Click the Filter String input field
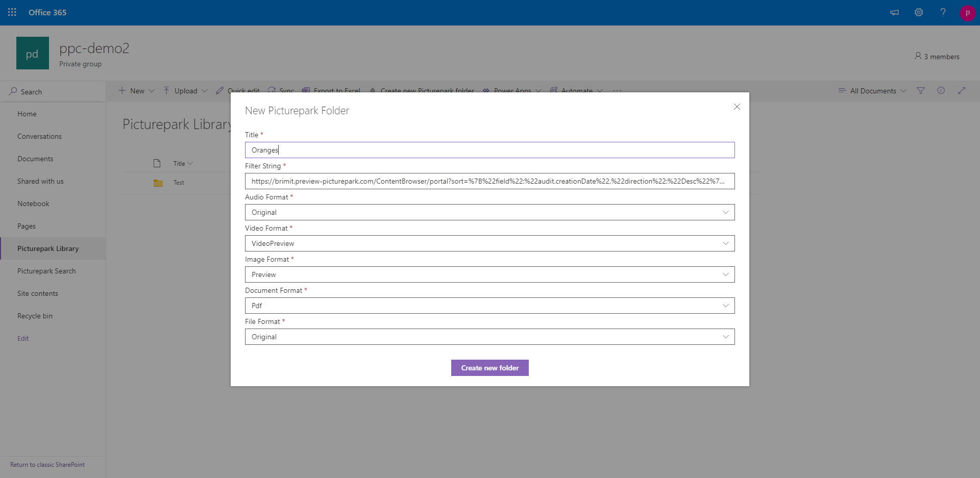 coord(490,181)
